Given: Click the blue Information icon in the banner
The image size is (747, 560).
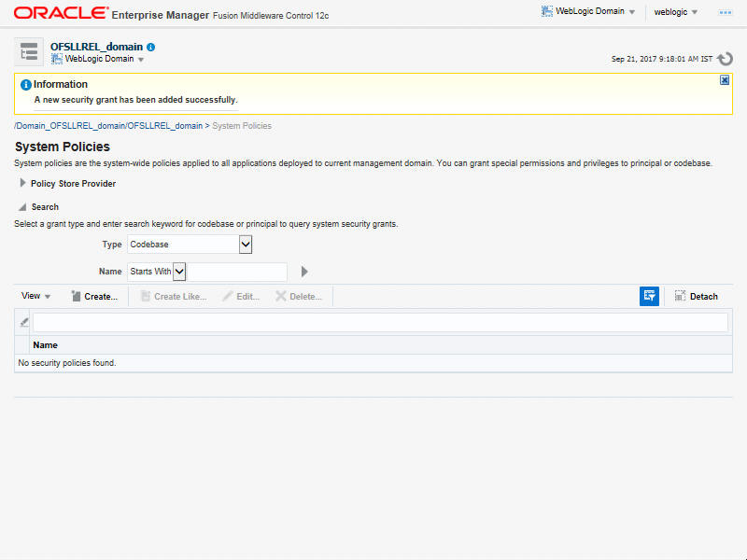Looking at the screenshot, I should coord(26,85).
